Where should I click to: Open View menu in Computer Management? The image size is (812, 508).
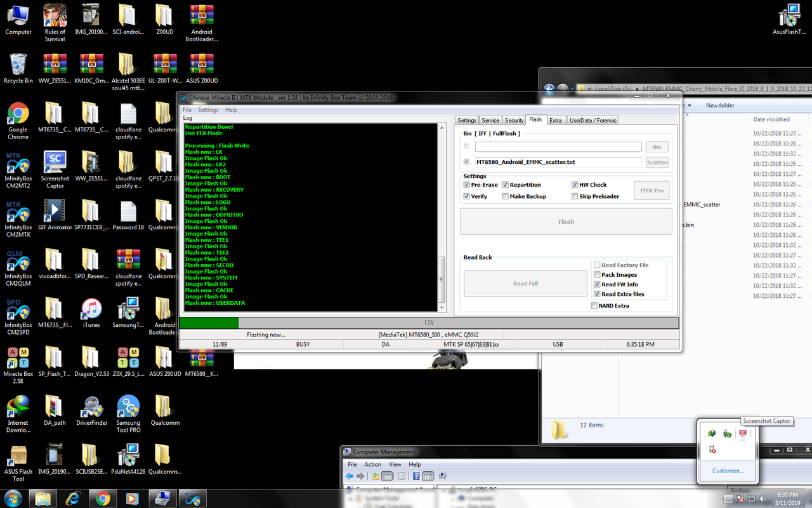tap(395, 465)
